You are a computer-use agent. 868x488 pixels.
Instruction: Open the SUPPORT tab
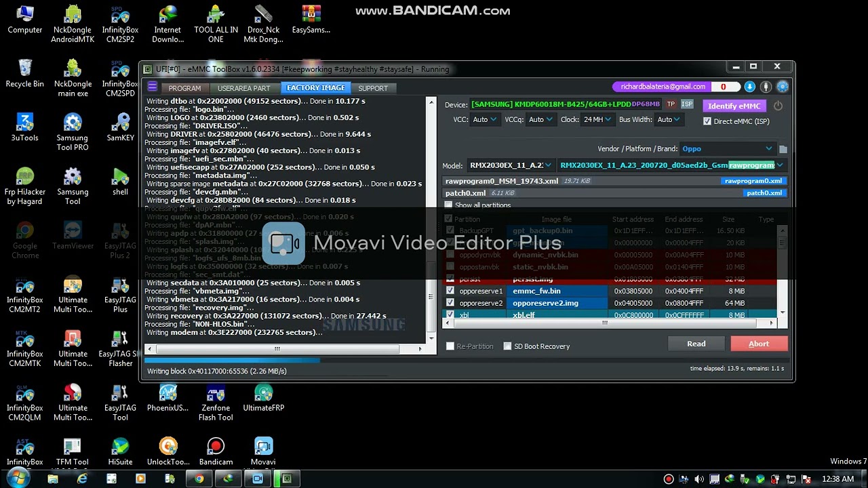point(373,88)
